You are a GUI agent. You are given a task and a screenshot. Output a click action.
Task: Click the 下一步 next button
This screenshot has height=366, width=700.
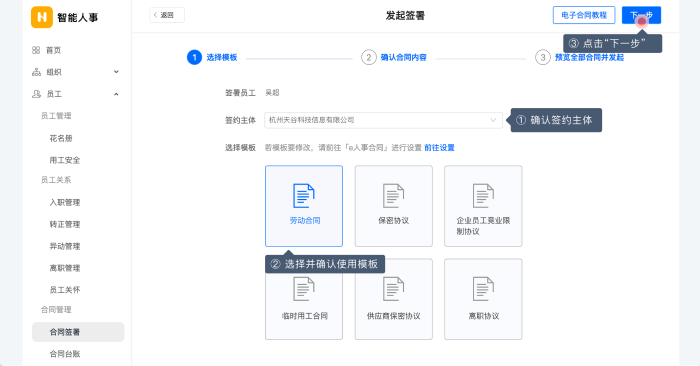click(641, 15)
